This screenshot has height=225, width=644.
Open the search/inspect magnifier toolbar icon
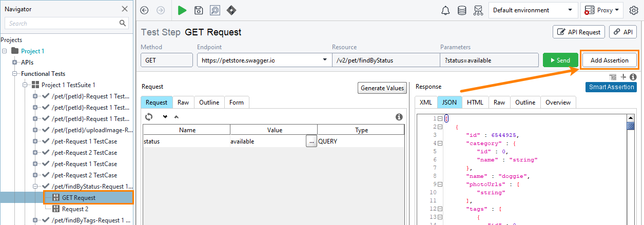coord(215,10)
